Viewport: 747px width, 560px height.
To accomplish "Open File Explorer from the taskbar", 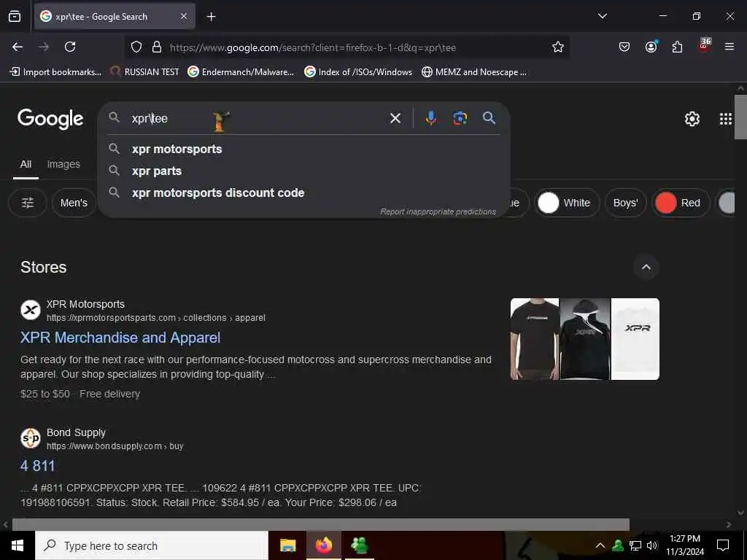I will click(x=287, y=545).
